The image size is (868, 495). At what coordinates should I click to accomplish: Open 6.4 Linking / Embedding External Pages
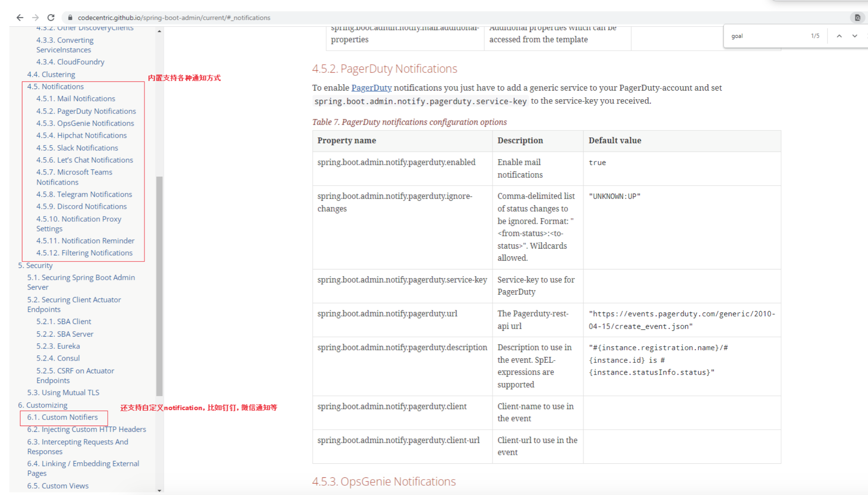point(83,468)
